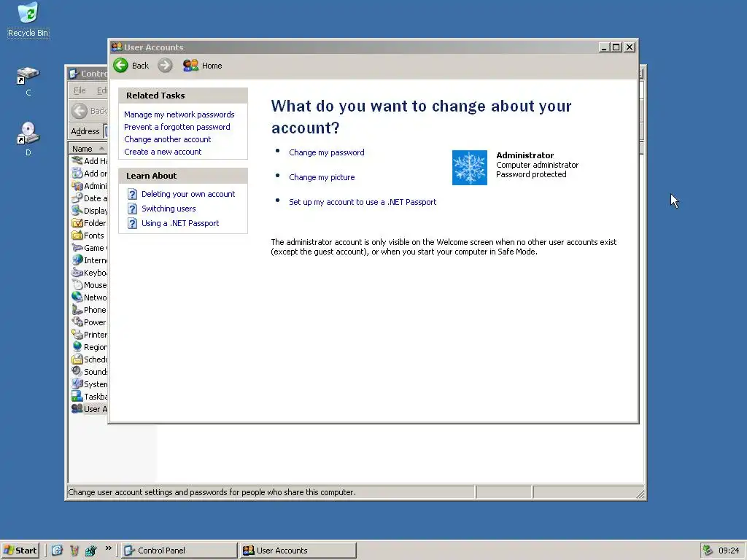This screenshot has height=560, width=747.
Task: Open the Edit menu in Control Panel
Action: click(x=101, y=90)
